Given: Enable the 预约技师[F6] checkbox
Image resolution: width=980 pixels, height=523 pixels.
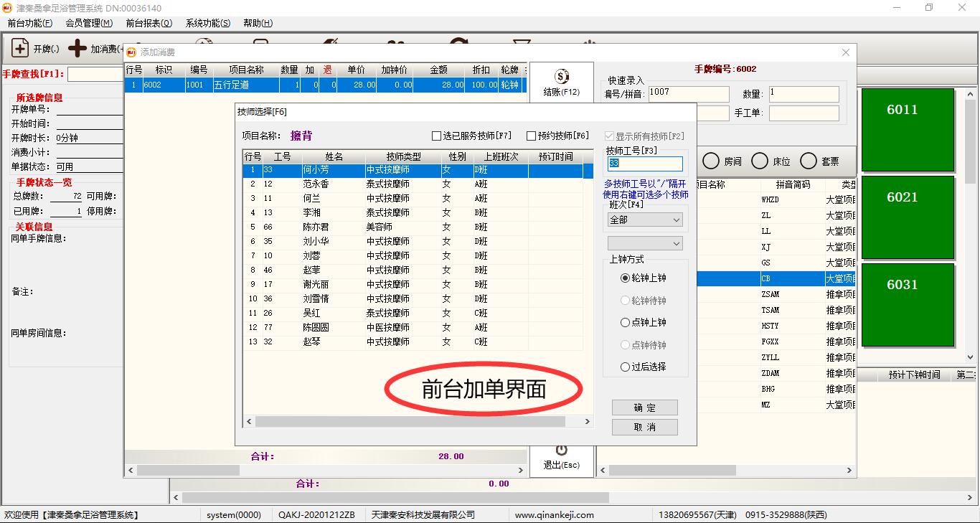Looking at the screenshot, I should point(532,136).
